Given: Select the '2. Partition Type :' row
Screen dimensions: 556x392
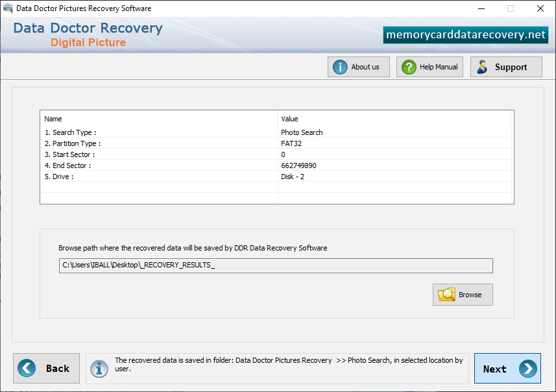Looking at the screenshot, I should coord(277,143).
